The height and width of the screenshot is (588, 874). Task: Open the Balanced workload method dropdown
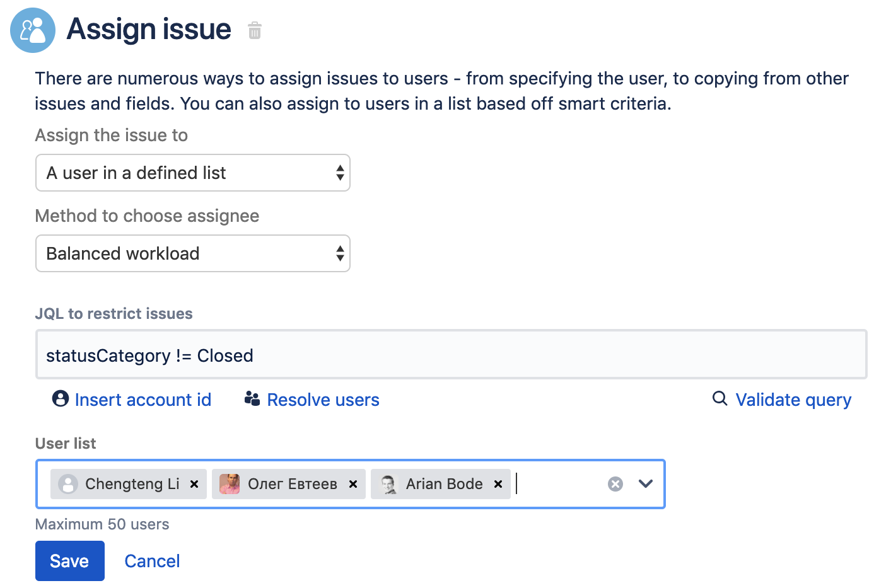[x=193, y=253]
